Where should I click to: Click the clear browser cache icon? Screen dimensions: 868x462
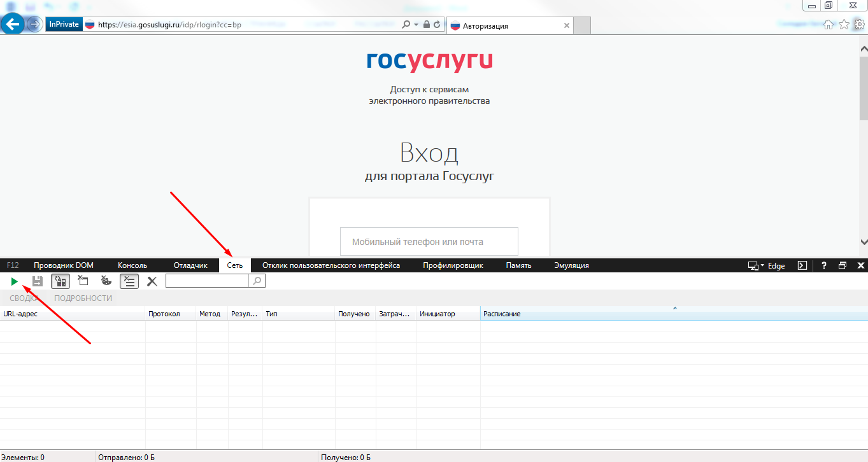pyautogui.click(x=83, y=281)
